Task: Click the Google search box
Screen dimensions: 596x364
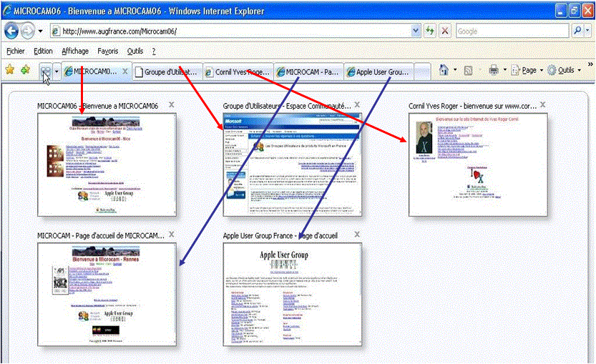Action: [512, 31]
